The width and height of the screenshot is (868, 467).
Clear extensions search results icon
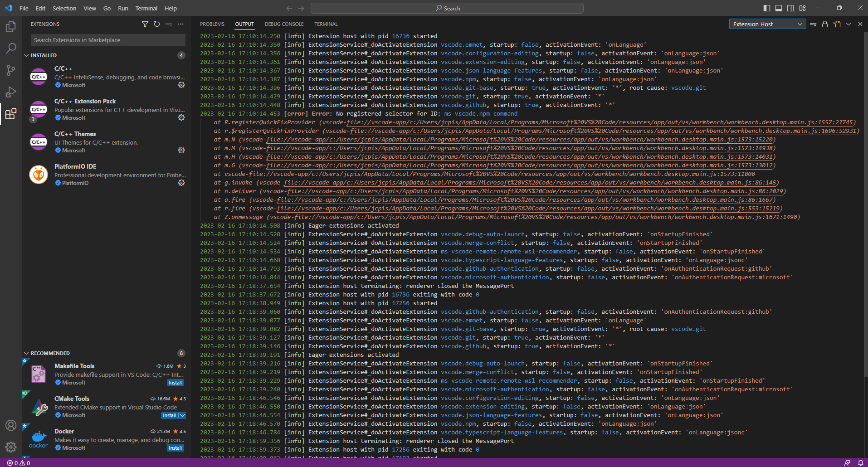coord(169,24)
